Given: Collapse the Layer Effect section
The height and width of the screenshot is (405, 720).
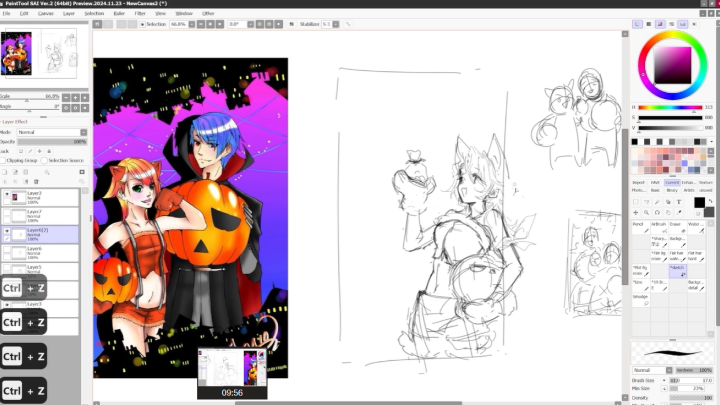Looking at the screenshot, I should 14,122.
